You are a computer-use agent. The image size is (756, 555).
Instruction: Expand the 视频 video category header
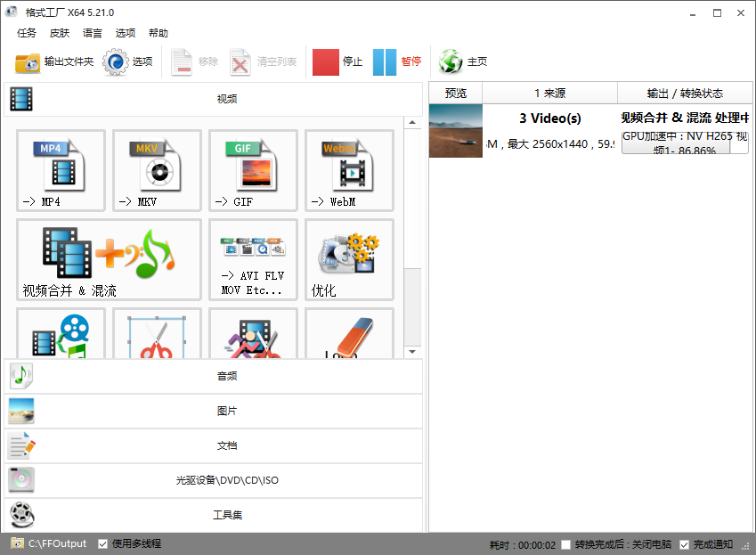click(213, 99)
